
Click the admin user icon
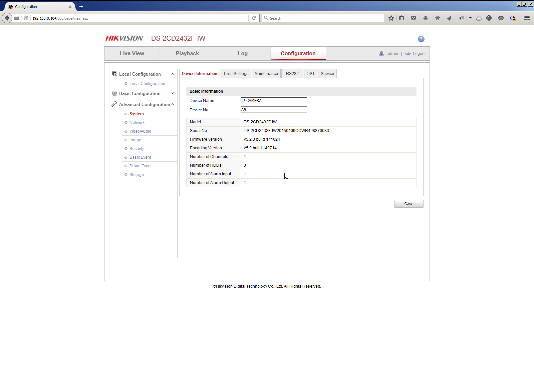pyautogui.click(x=381, y=54)
